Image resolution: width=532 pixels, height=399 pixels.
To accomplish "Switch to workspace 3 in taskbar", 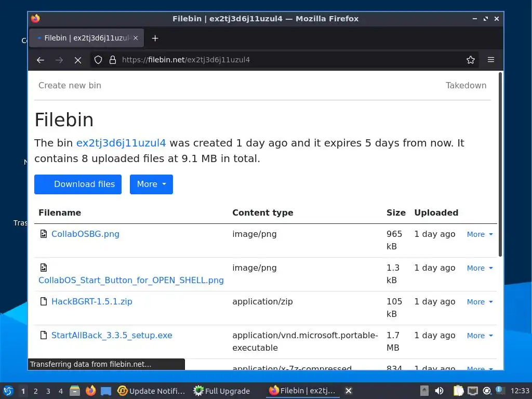I will (x=48, y=391).
